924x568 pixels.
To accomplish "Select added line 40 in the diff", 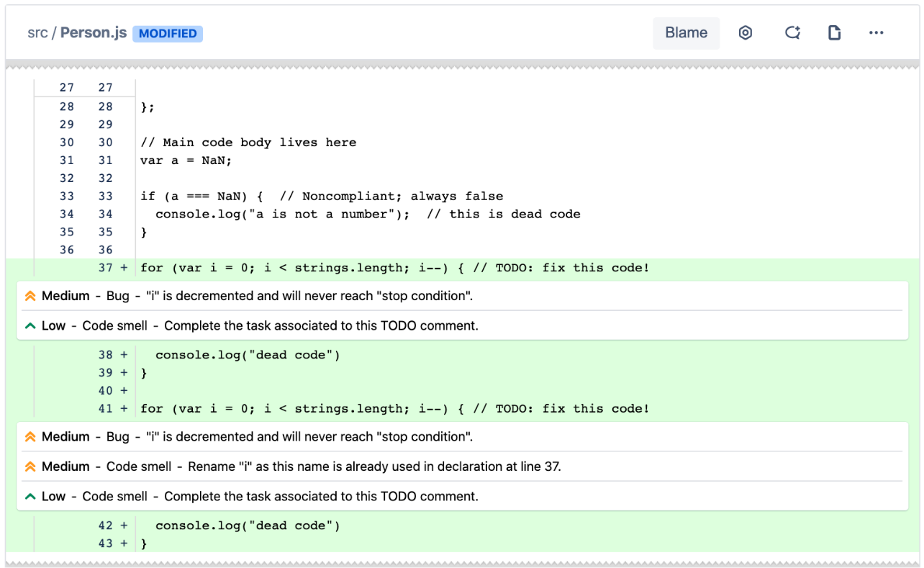I will pyautogui.click(x=106, y=390).
